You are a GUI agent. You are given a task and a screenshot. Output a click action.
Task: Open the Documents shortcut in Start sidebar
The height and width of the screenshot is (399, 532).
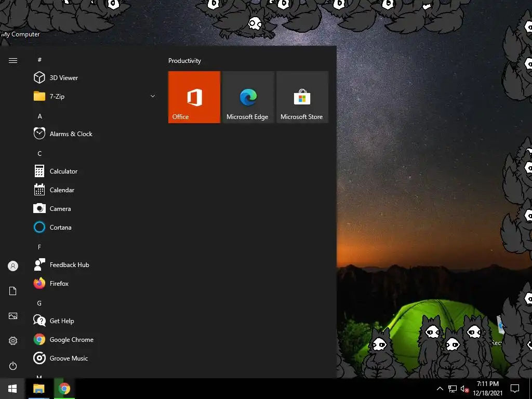(x=13, y=291)
